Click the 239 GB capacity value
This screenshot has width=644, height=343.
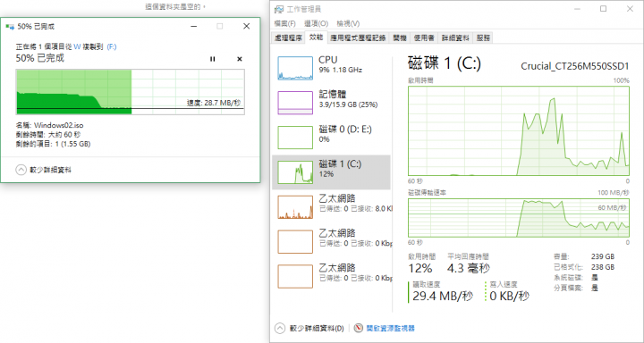click(x=603, y=257)
